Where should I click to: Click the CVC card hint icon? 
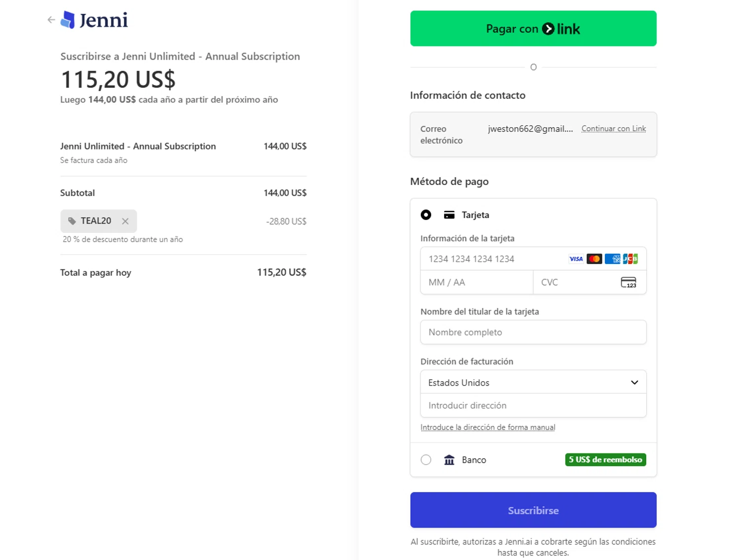629,282
